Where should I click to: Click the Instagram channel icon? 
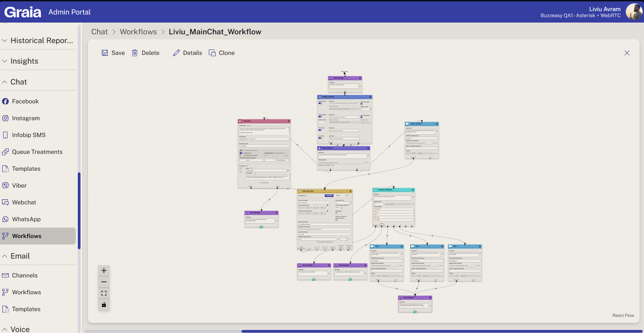5,118
